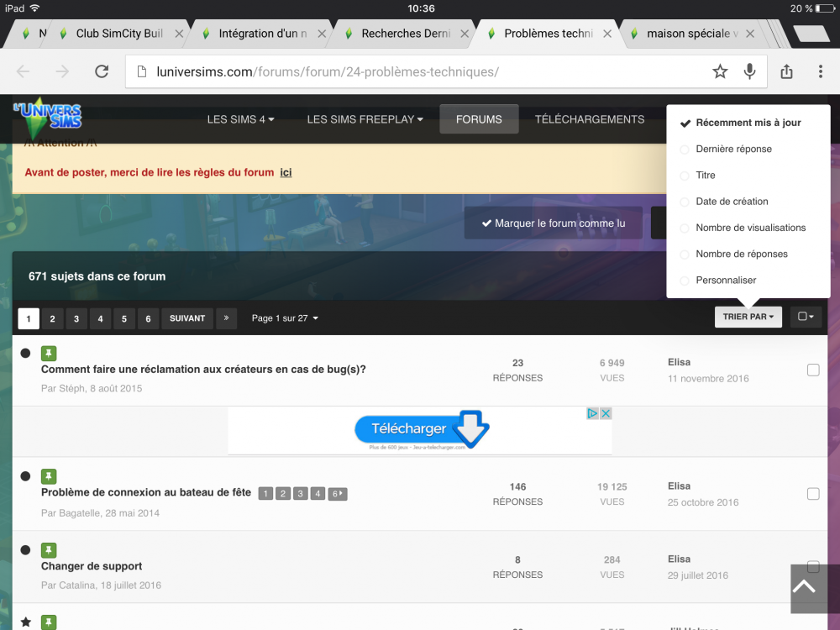Click unread dot of réclamation topic

pos(25,353)
